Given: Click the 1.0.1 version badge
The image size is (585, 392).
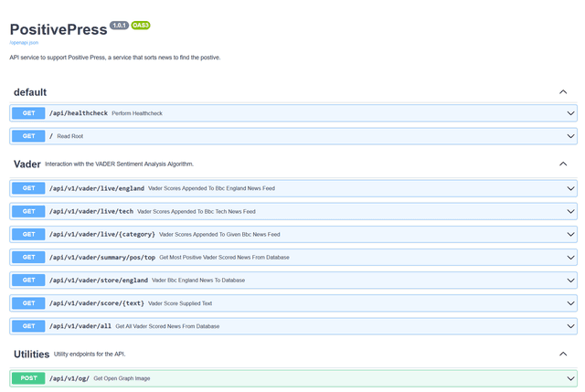Looking at the screenshot, I should [119, 26].
